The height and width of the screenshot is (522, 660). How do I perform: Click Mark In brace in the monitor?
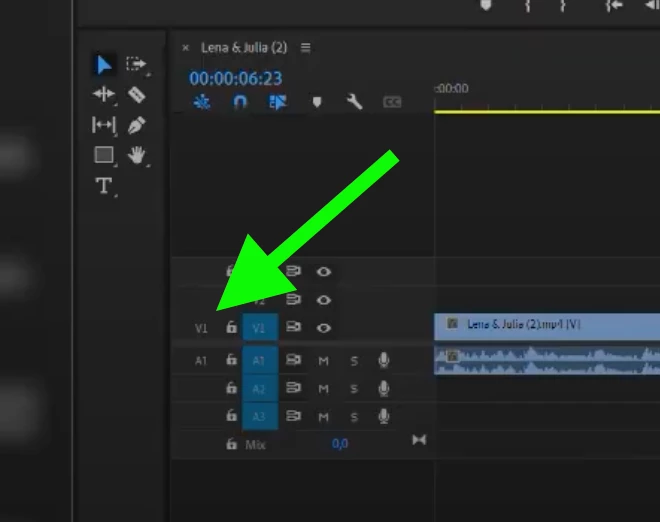(x=527, y=5)
